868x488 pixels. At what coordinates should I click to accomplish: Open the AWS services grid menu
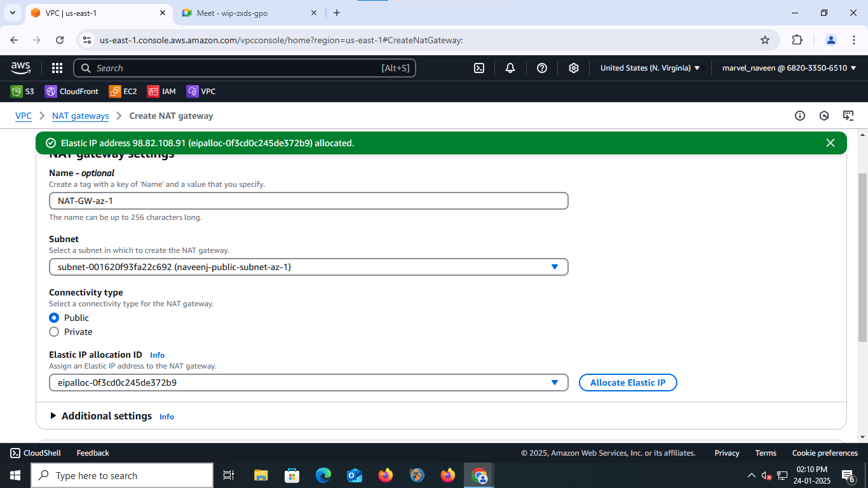57,68
